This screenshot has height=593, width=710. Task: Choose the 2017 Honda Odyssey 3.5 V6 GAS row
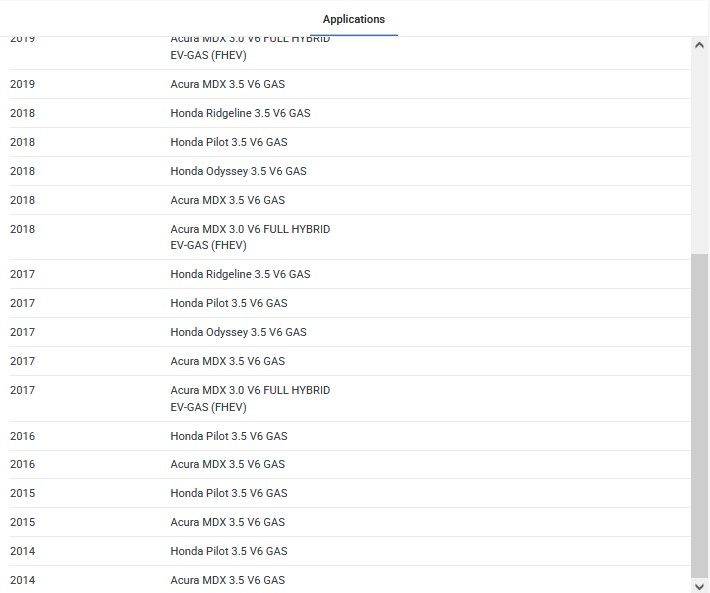[x=350, y=332]
